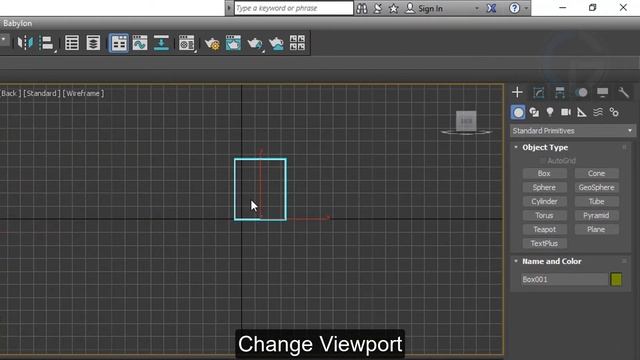This screenshot has width=640, height=360.
Task: Click the Pyramid primitive button
Action: [x=596, y=215]
